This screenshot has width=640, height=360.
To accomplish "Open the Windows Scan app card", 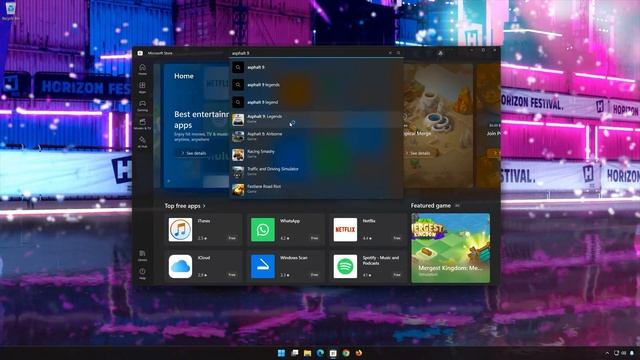I will [286, 266].
